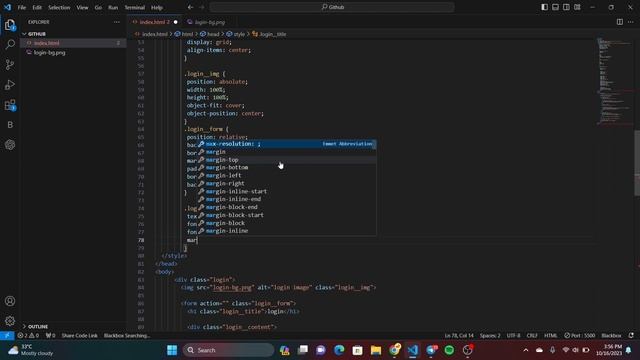The image size is (640, 360).
Task: Select margin-bottom suggestion
Action: point(287,168)
